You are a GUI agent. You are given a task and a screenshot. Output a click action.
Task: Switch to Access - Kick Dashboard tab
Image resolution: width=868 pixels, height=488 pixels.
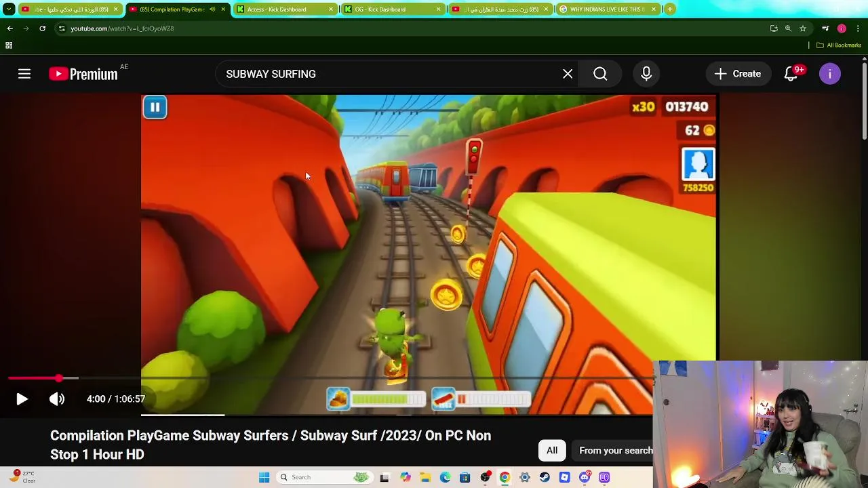(285, 9)
